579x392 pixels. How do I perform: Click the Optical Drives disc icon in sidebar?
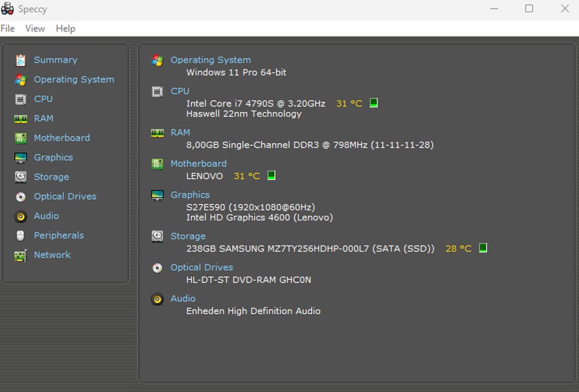[x=21, y=197]
